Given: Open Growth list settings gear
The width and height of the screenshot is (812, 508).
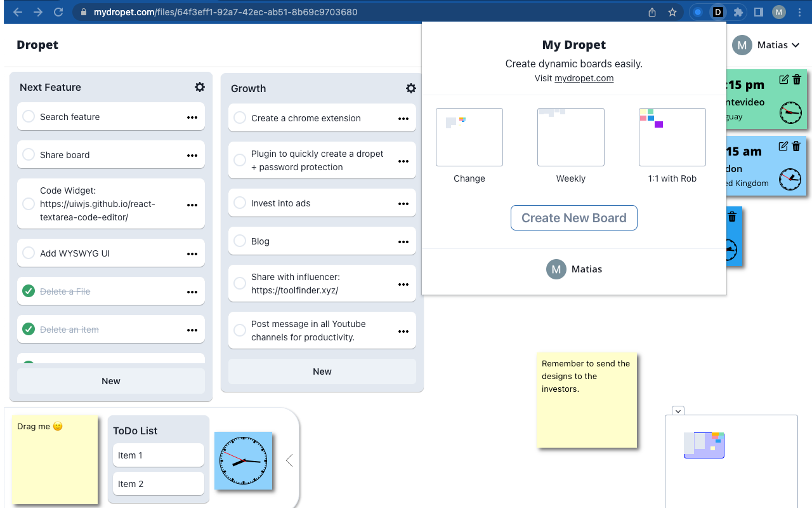Looking at the screenshot, I should (411, 88).
